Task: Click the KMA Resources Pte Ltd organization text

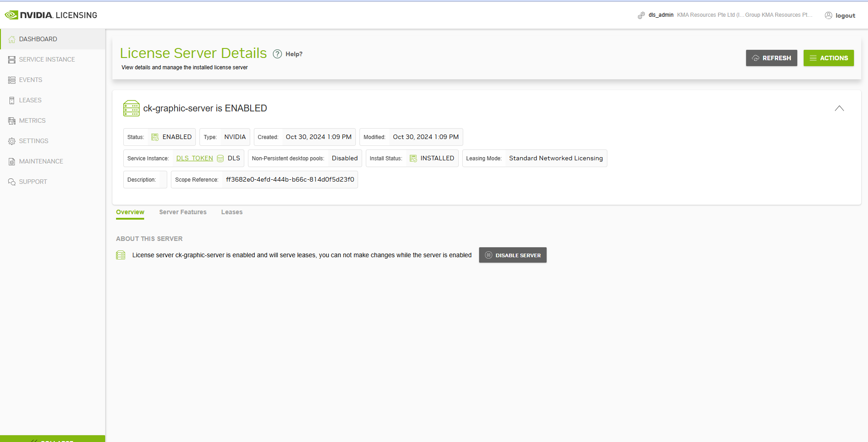Action: 710,15
